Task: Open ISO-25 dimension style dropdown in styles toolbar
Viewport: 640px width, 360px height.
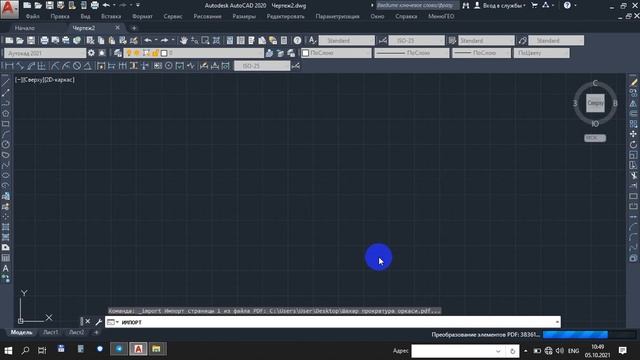Action: (416, 40)
